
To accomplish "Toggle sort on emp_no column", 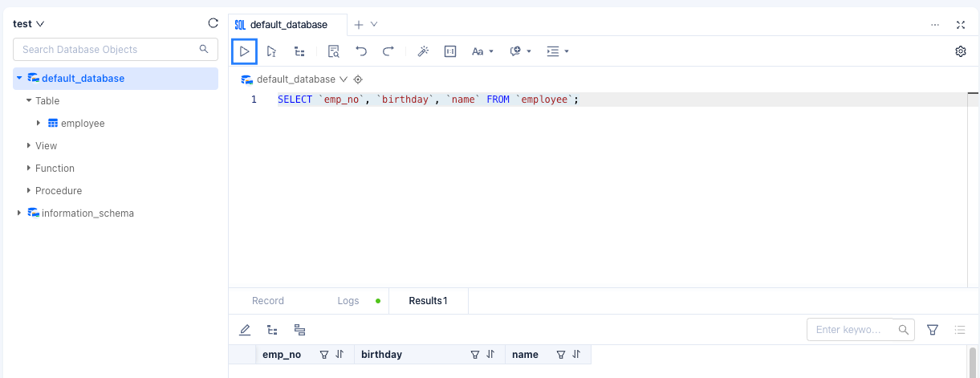I will click(x=340, y=354).
